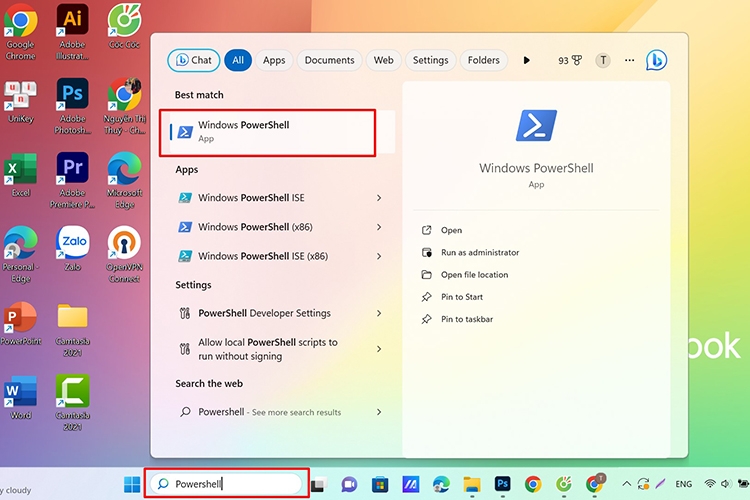Open UniKey desktop shortcut
This screenshot has height=500, width=750.
tap(21, 101)
